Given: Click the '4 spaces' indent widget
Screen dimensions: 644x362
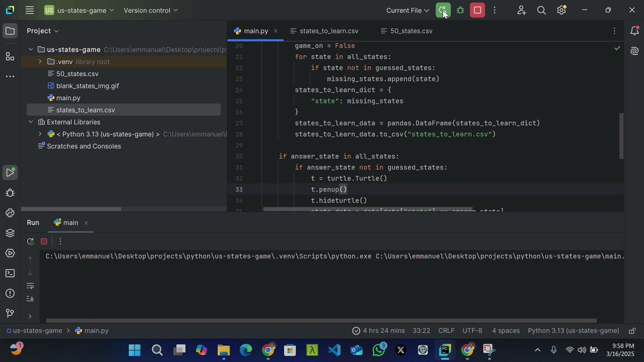Looking at the screenshot, I should (x=506, y=331).
